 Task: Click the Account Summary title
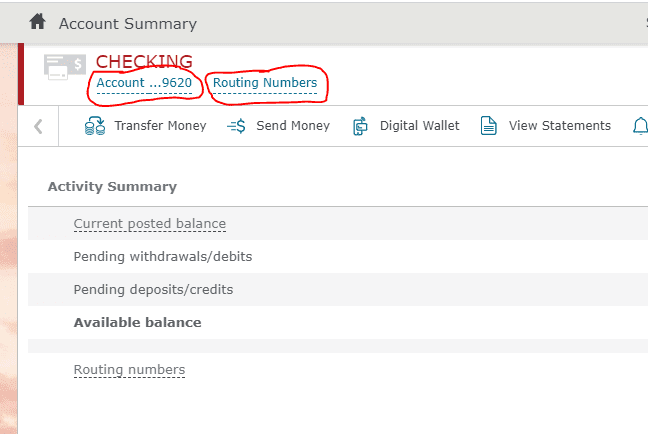(128, 24)
